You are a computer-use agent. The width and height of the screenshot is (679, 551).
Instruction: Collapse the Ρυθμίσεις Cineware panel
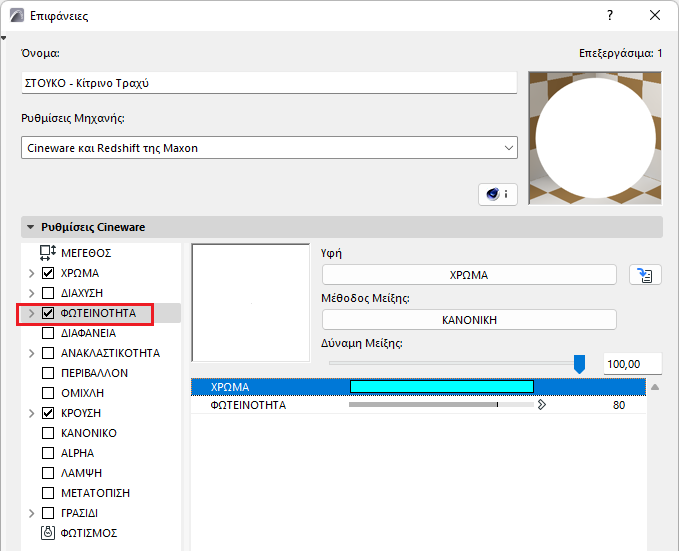(x=30, y=227)
